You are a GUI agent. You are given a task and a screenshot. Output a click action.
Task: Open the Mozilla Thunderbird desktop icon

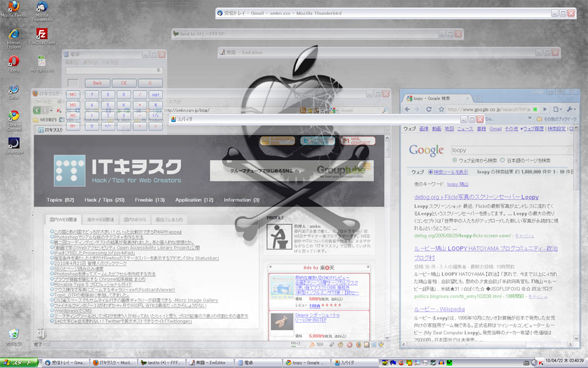click(42, 7)
